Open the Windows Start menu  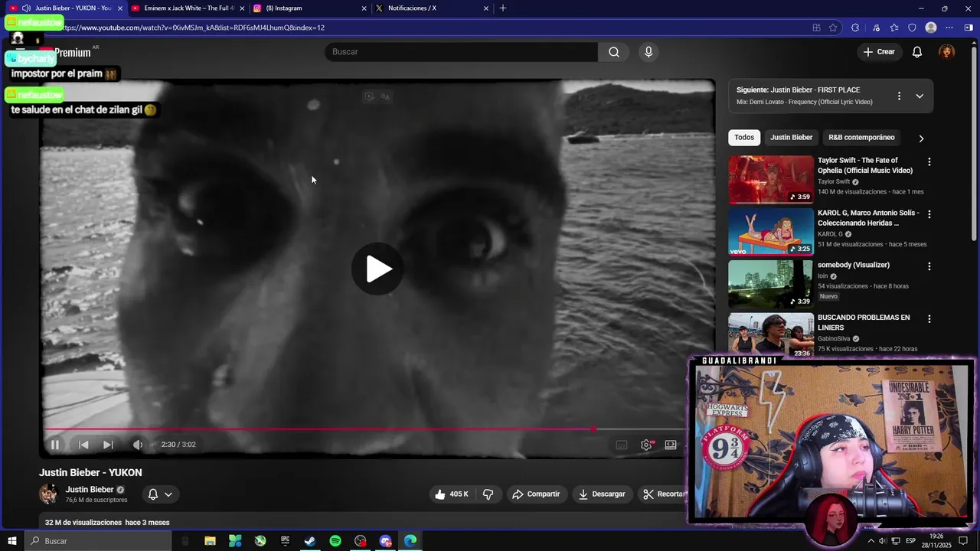(x=12, y=541)
